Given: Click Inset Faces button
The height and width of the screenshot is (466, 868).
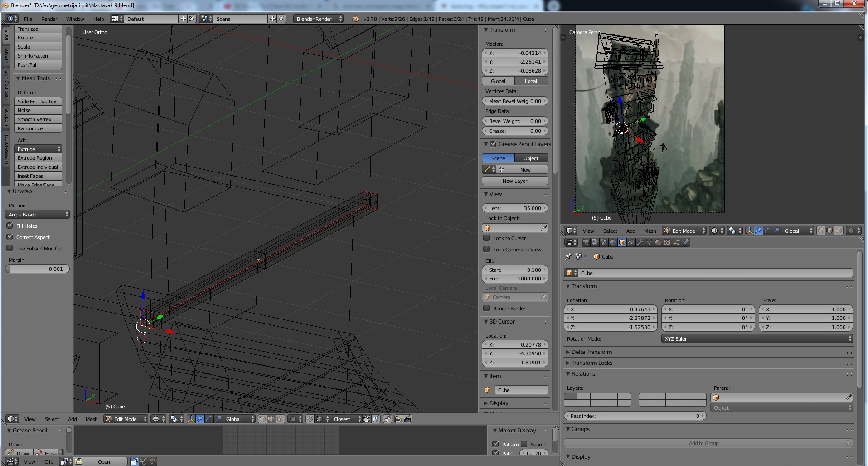Looking at the screenshot, I should tap(38, 176).
